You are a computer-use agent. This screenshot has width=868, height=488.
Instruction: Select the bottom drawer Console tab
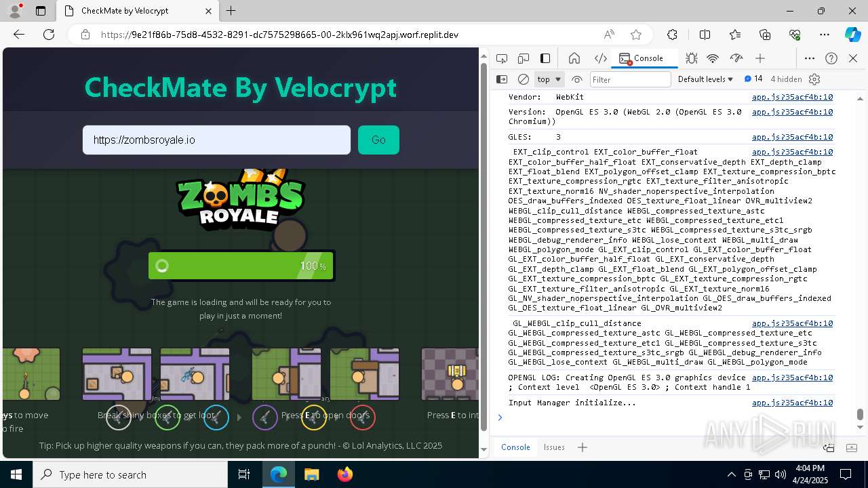(x=515, y=447)
